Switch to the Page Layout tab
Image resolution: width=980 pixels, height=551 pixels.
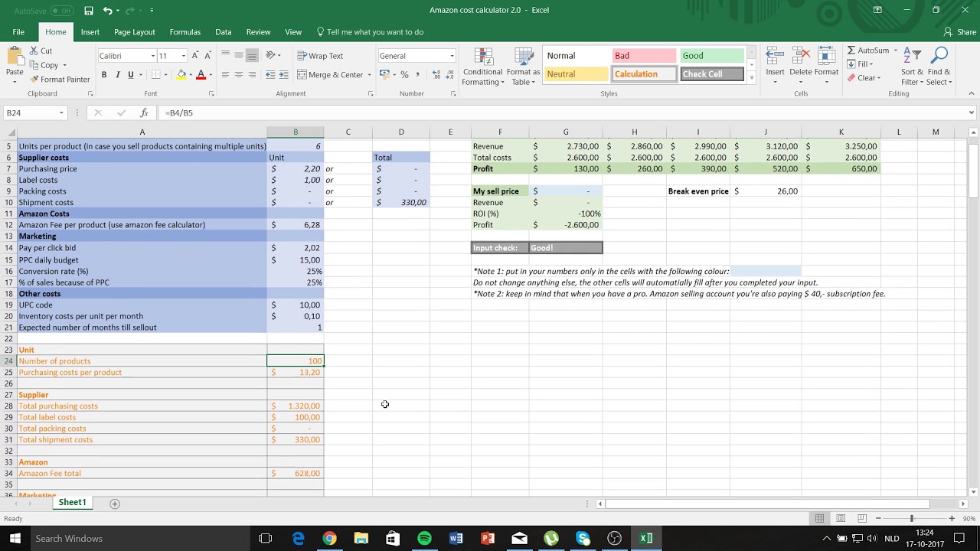click(135, 32)
